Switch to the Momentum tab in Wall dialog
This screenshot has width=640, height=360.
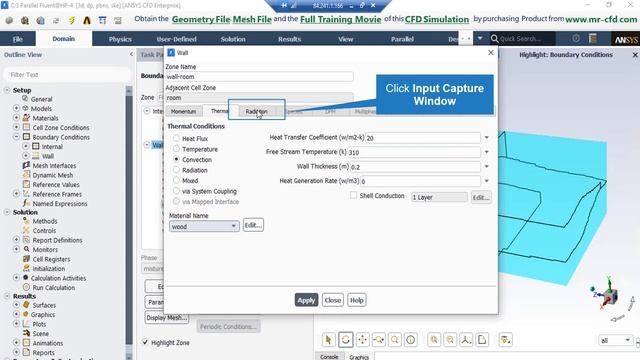click(x=183, y=111)
